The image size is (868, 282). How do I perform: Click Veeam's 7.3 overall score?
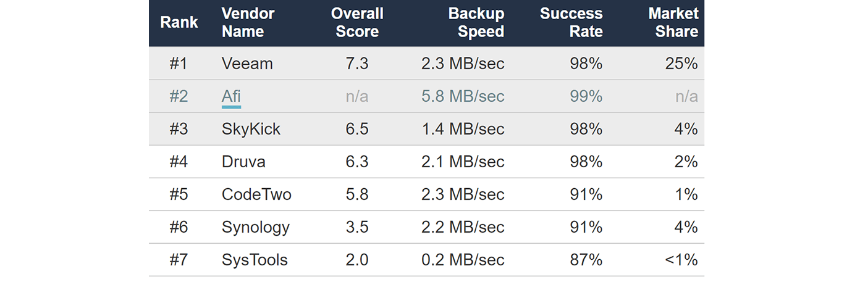(x=357, y=64)
